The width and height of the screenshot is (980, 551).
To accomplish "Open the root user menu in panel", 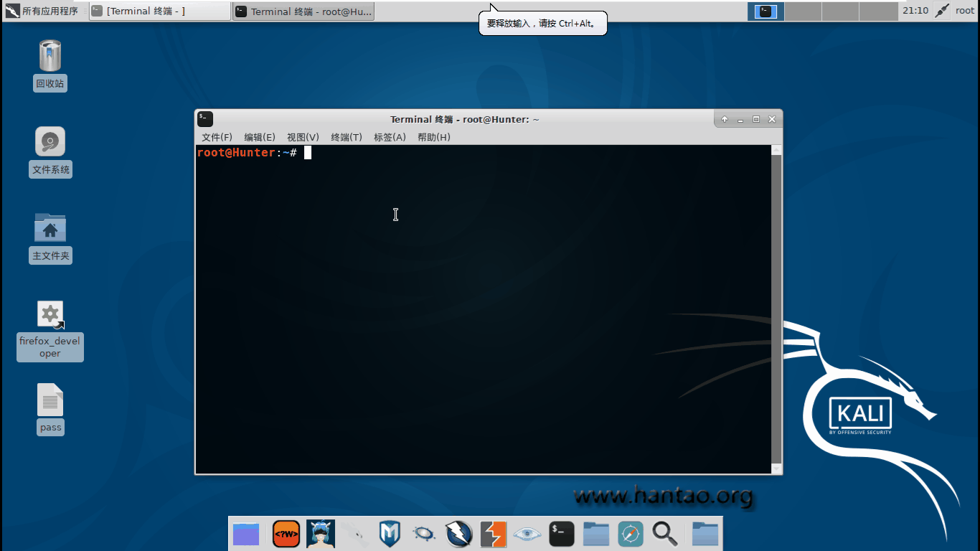I will pyautogui.click(x=964, y=11).
